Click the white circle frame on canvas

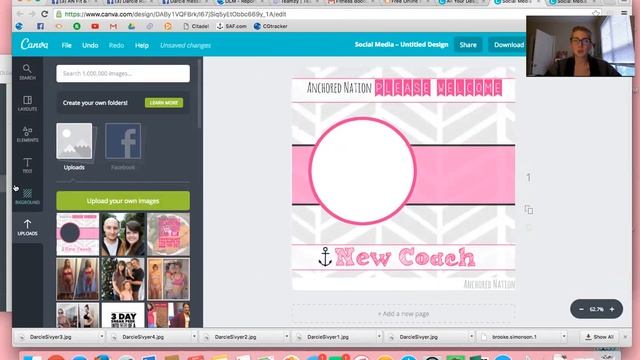click(x=362, y=171)
